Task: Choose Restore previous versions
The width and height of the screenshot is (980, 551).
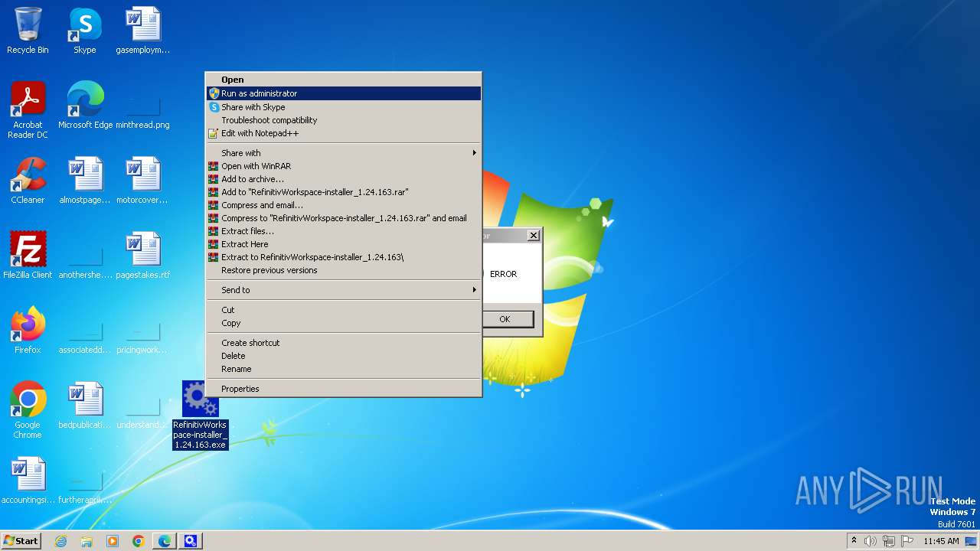Action: [344, 270]
